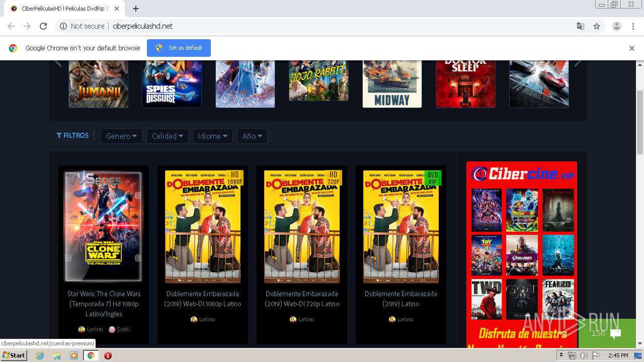The height and width of the screenshot is (362, 644).
Task: Click HD 720P quality badge
Action: [x=334, y=178]
